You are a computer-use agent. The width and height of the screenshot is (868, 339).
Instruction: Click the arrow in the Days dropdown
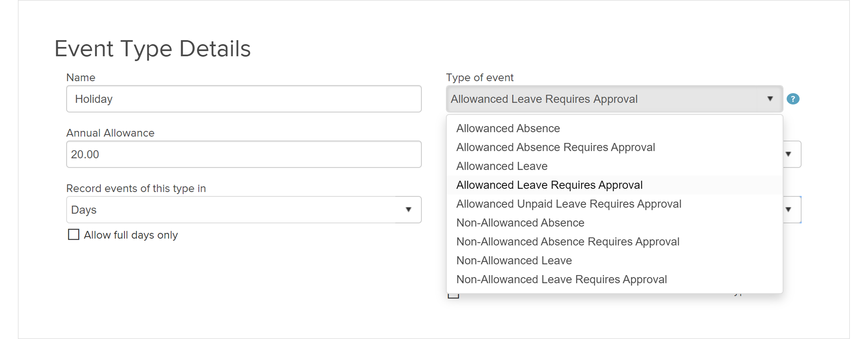tap(408, 210)
